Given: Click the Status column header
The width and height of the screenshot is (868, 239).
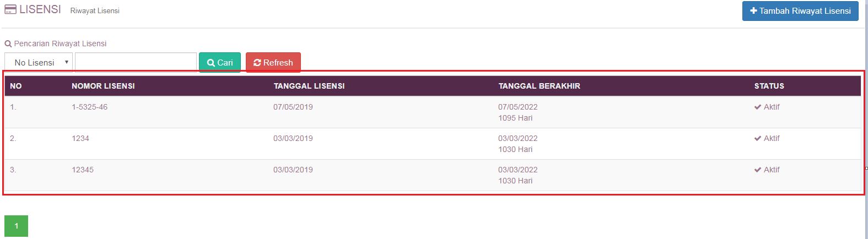Looking at the screenshot, I should (x=769, y=86).
